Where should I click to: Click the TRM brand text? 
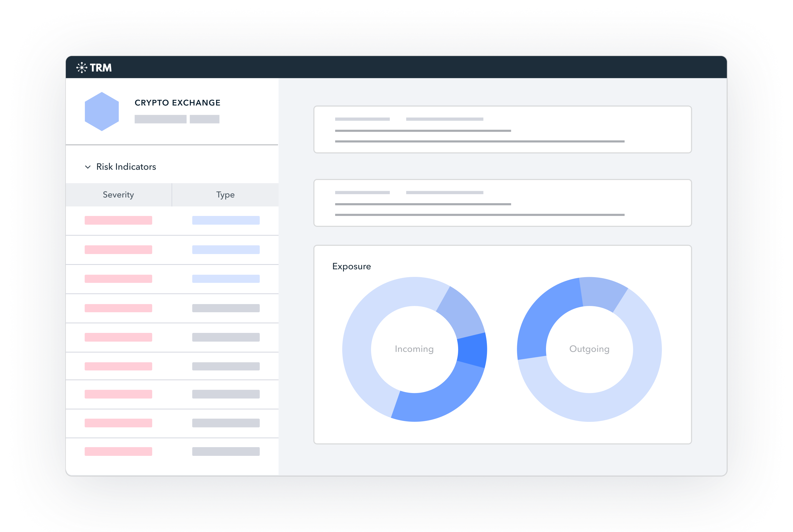101,68
